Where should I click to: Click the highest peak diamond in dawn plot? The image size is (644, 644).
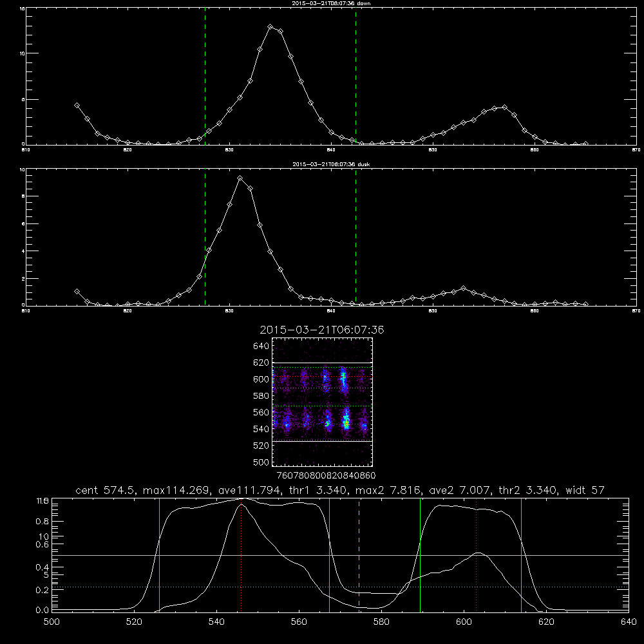pos(270,26)
